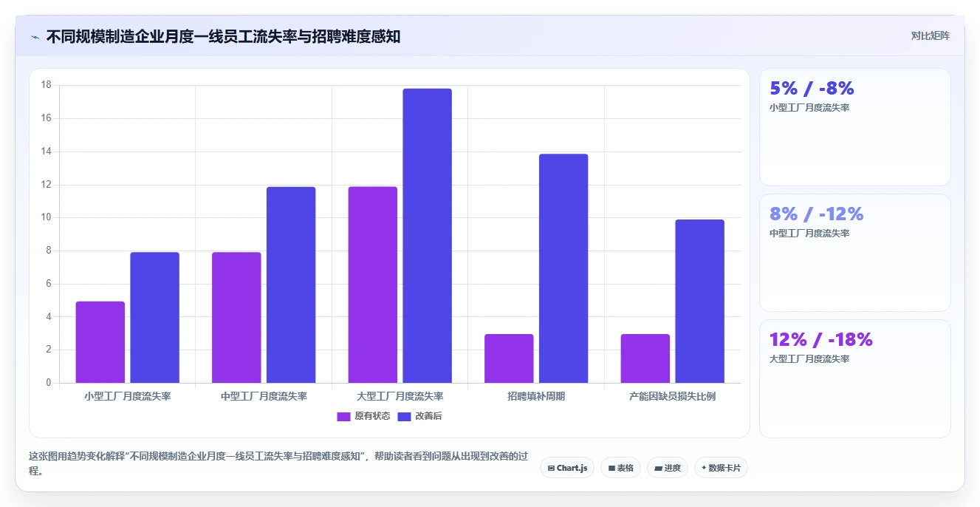Click the description paragraph below the chart
980x507 pixels.
[278, 463]
